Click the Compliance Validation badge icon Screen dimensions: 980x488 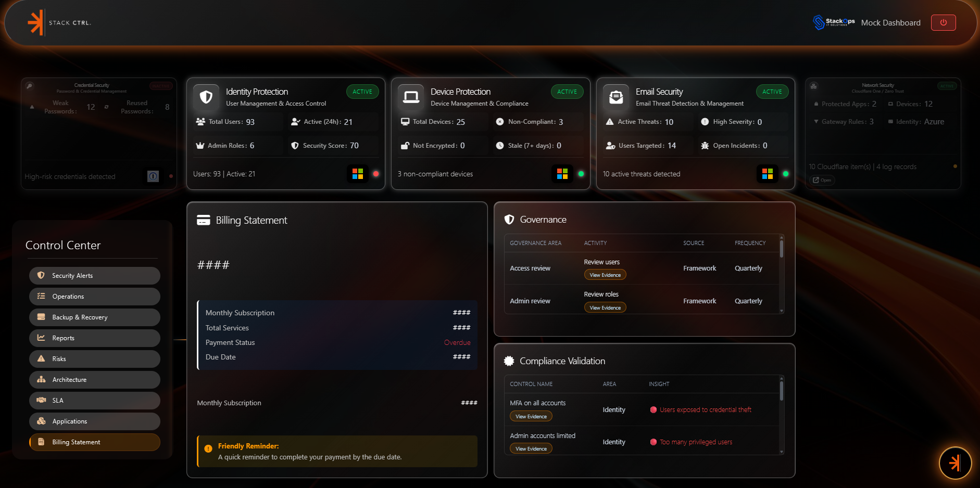(509, 361)
